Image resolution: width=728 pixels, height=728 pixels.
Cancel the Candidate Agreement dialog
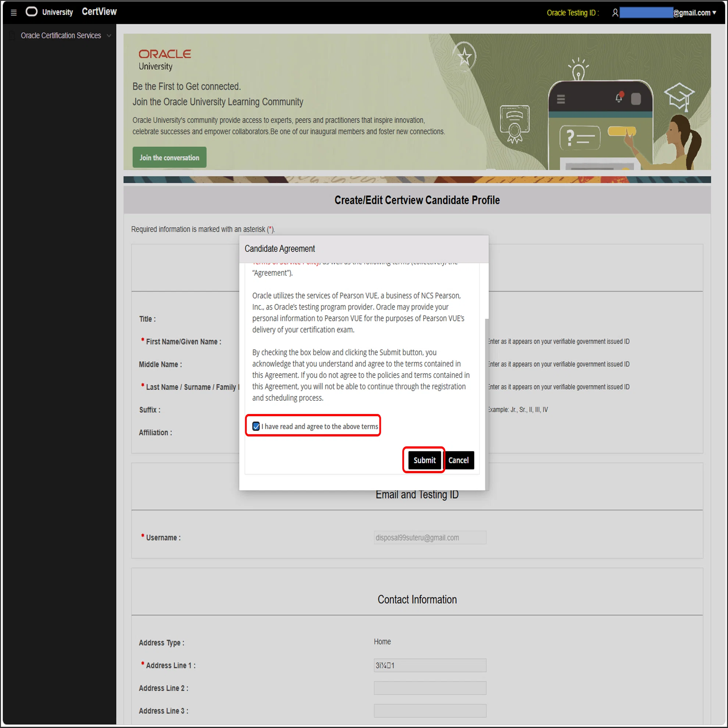458,460
